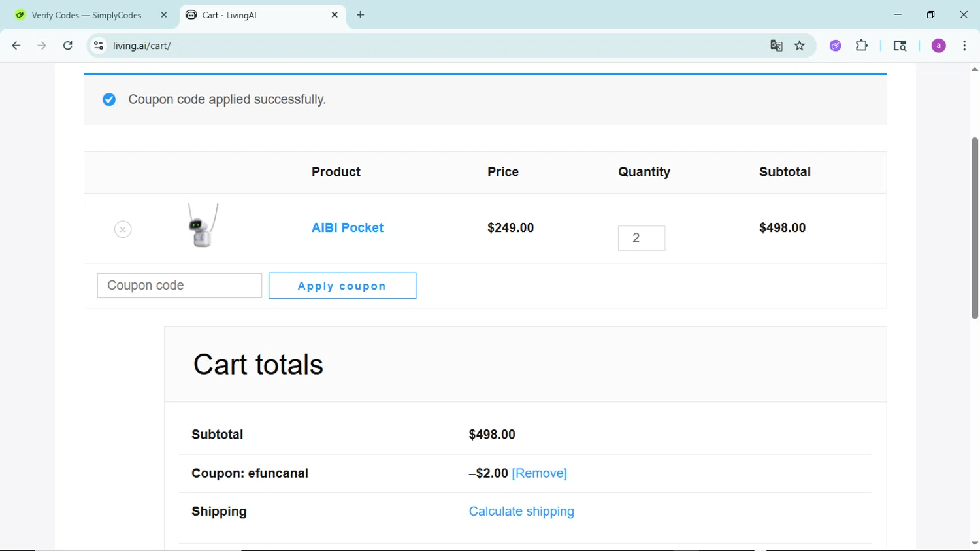Open the side panel search icon

pyautogui.click(x=900, y=46)
